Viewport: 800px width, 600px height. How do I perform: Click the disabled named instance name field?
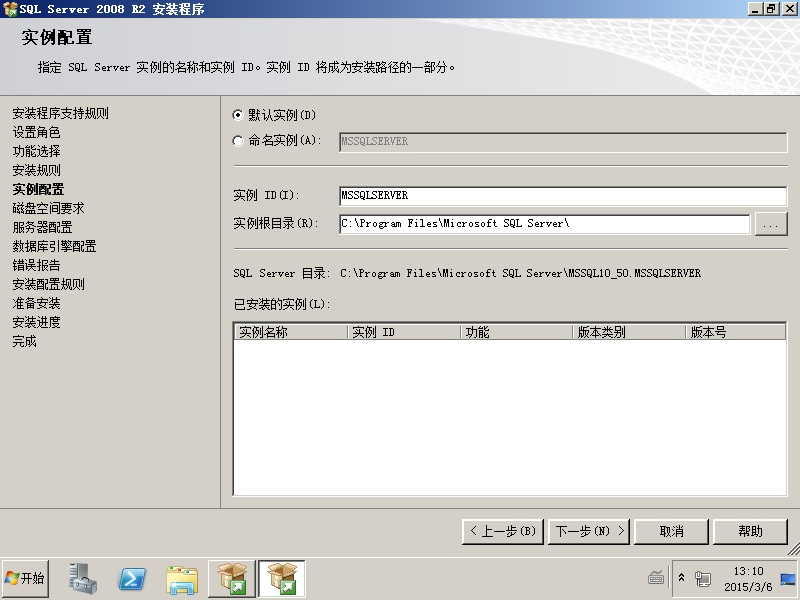pyautogui.click(x=563, y=142)
